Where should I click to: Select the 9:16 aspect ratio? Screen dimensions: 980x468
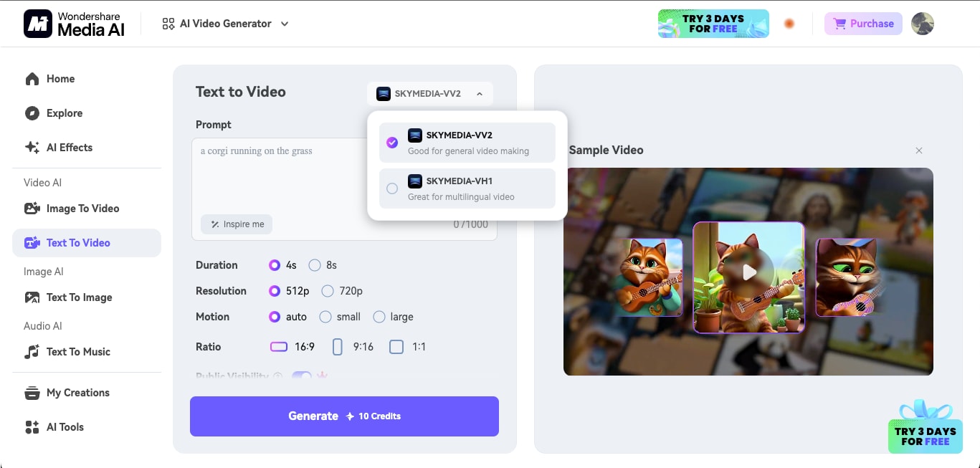pyautogui.click(x=351, y=347)
